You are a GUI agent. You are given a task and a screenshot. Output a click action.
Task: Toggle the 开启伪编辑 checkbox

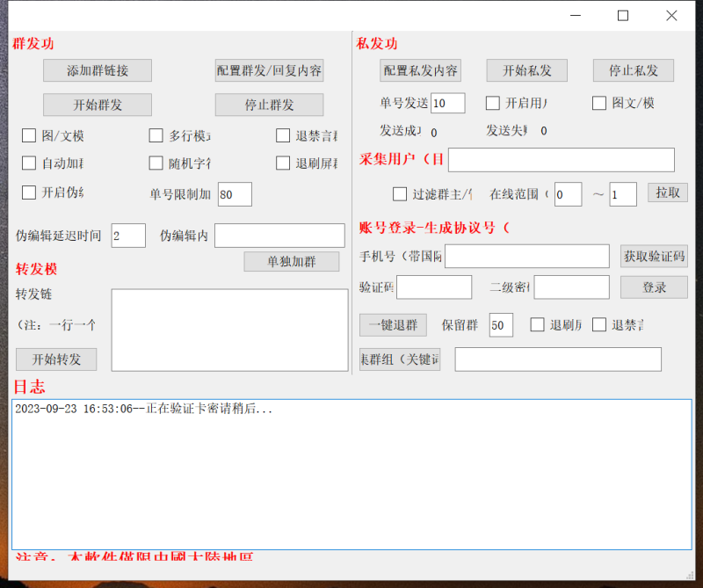pyautogui.click(x=29, y=192)
